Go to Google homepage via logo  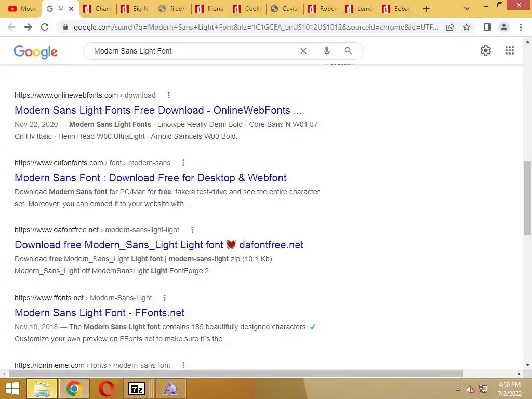pyautogui.click(x=36, y=52)
